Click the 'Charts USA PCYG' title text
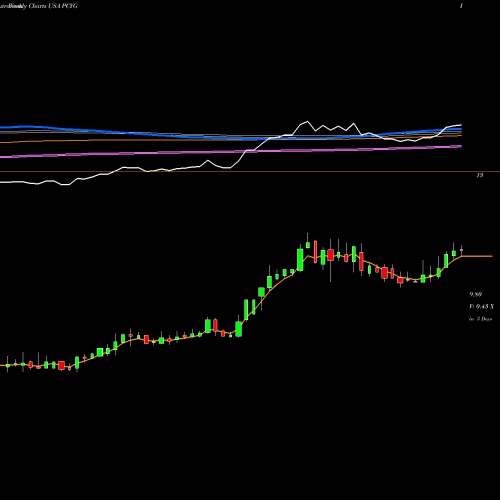 (x=53, y=6)
